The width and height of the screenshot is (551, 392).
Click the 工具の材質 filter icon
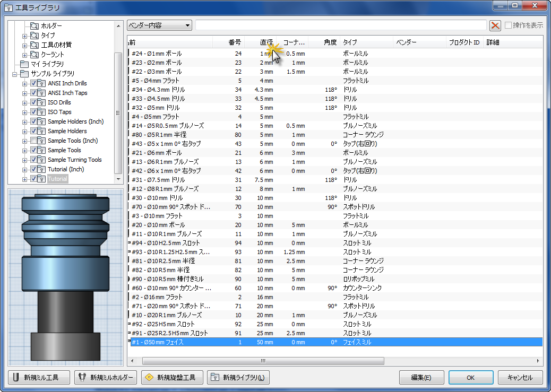[x=35, y=45]
